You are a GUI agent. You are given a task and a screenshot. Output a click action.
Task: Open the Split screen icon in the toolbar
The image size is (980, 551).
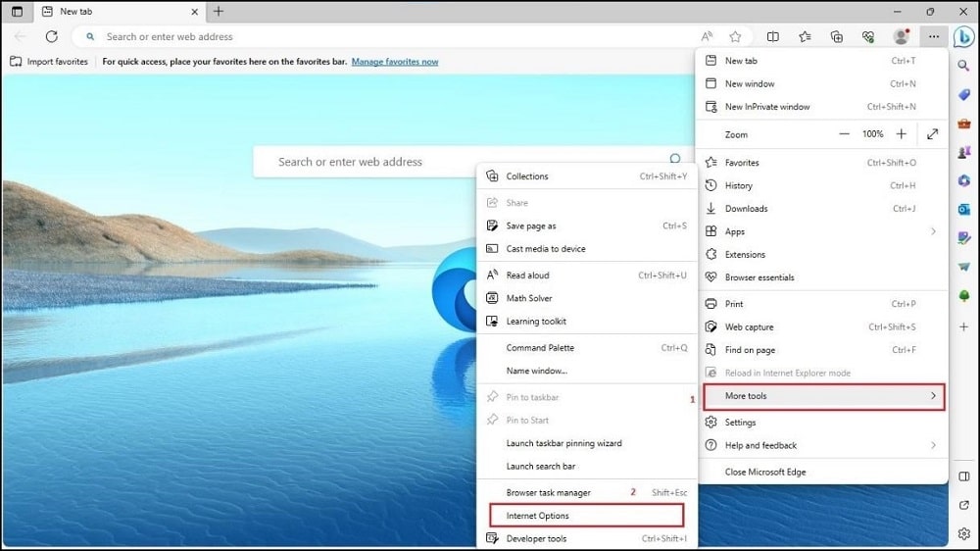click(772, 36)
